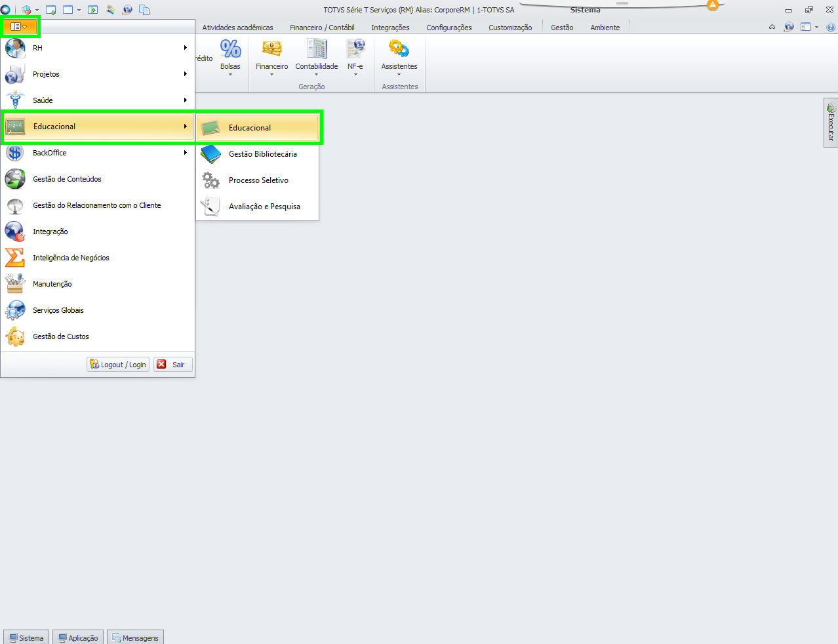Click the quick-access play window icon
The height and width of the screenshot is (644, 838).
pos(92,10)
